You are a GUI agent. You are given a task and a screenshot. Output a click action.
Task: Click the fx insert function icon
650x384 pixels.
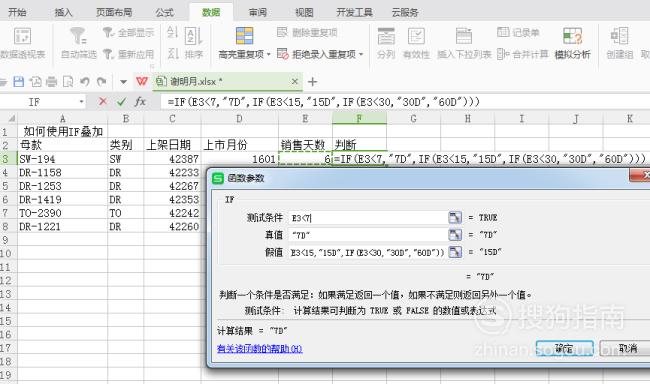point(140,101)
